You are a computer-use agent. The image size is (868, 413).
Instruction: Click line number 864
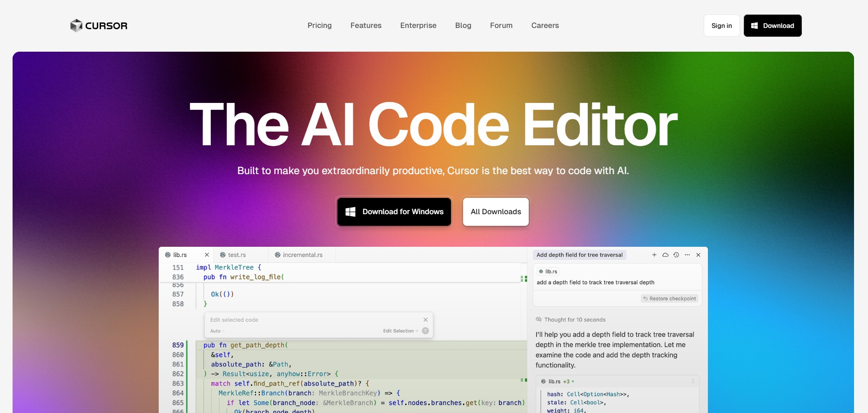click(178, 393)
